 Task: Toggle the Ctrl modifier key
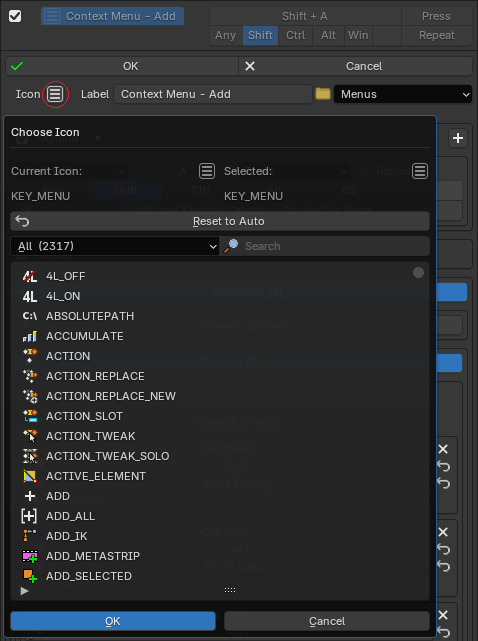click(296, 36)
